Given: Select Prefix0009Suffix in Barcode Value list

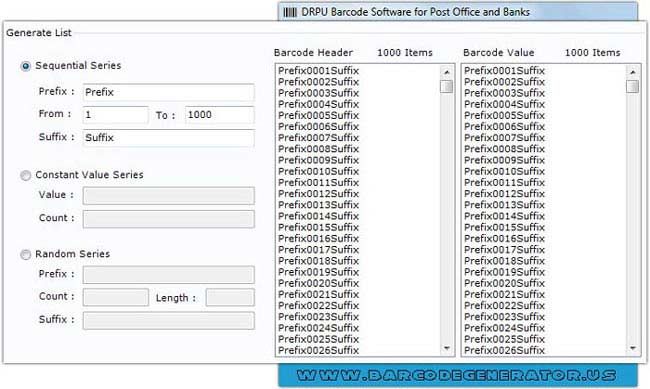Looking at the screenshot, I should point(504,160).
